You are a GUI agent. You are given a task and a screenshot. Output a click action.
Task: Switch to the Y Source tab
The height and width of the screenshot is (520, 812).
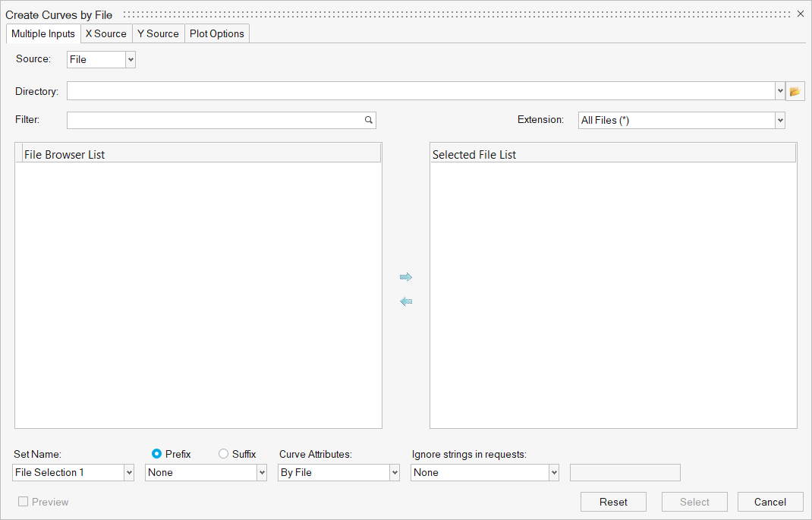(x=158, y=33)
